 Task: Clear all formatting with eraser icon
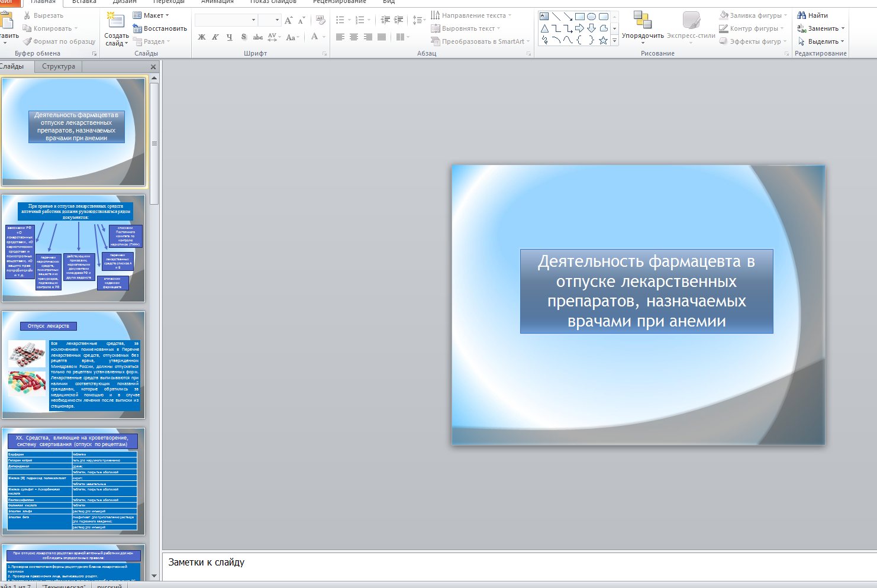pos(321,20)
